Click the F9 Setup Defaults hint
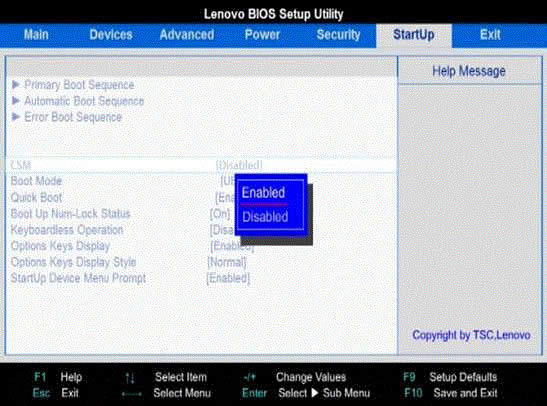The image size is (547, 406). click(x=450, y=377)
